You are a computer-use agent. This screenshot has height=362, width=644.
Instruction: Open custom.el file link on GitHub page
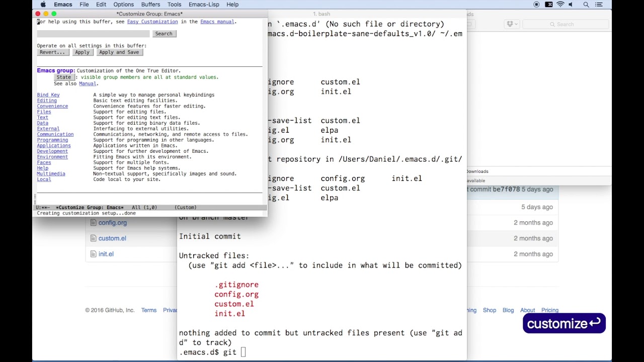112,238
